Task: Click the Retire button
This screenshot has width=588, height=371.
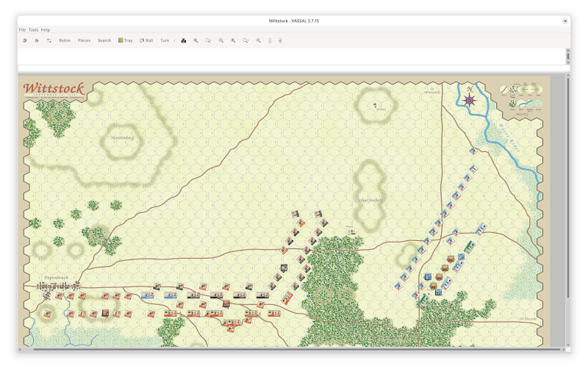Action: 65,40
